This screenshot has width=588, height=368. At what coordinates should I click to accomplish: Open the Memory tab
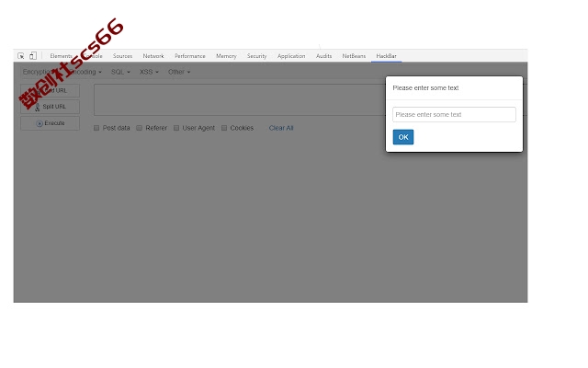pos(226,56)
